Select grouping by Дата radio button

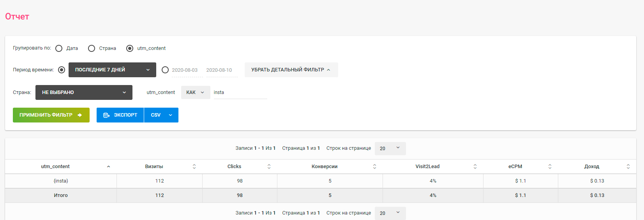59,48
